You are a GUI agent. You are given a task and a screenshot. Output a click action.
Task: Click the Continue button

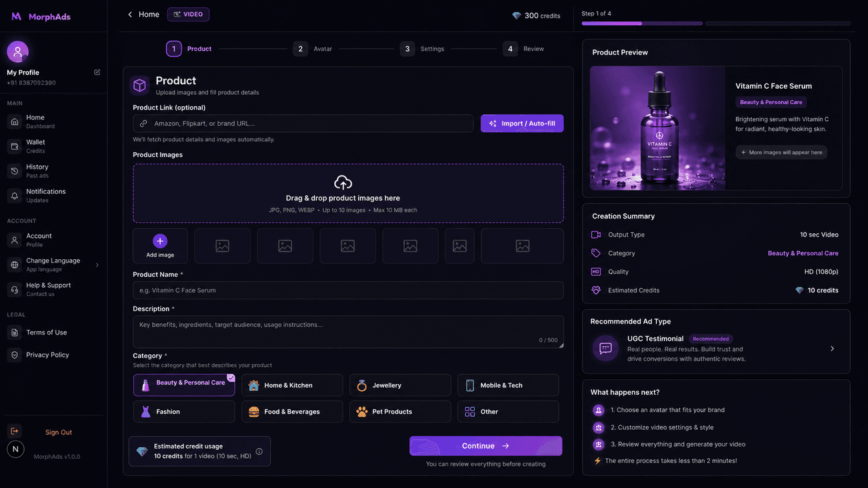(x=486, y=446)
